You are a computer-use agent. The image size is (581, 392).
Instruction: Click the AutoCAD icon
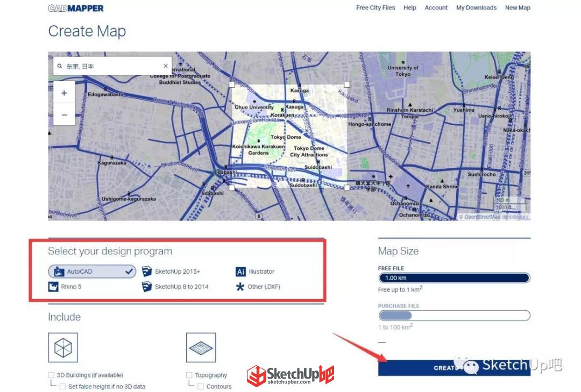tap(59, 272)
